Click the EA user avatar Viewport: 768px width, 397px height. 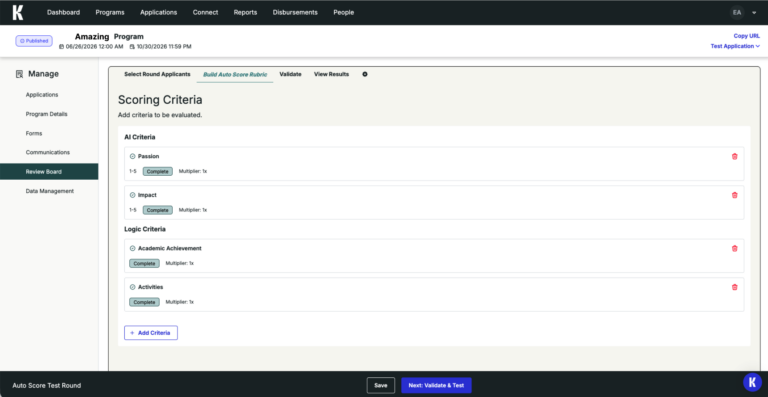coord(737,13)
